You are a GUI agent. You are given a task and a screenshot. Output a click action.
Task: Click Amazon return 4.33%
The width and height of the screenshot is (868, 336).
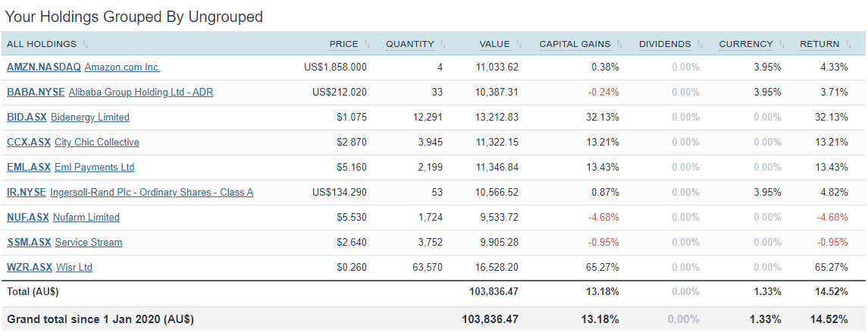tap(834, 68)
